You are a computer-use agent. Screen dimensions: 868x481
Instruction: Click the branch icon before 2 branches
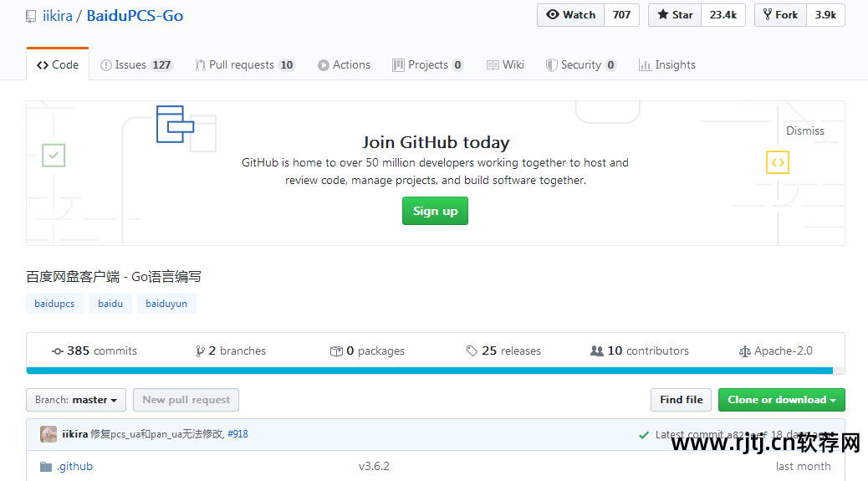(200, 351)
